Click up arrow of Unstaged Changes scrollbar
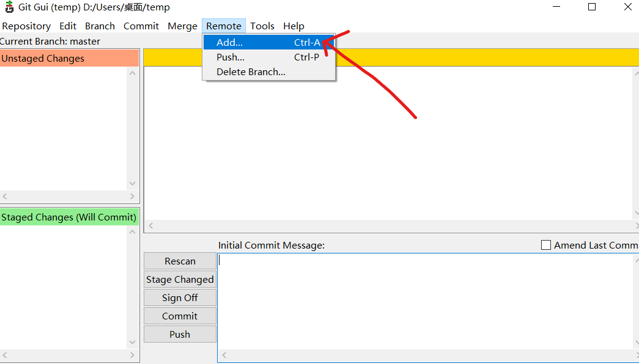The image size is (639, 364). point(133,73)
